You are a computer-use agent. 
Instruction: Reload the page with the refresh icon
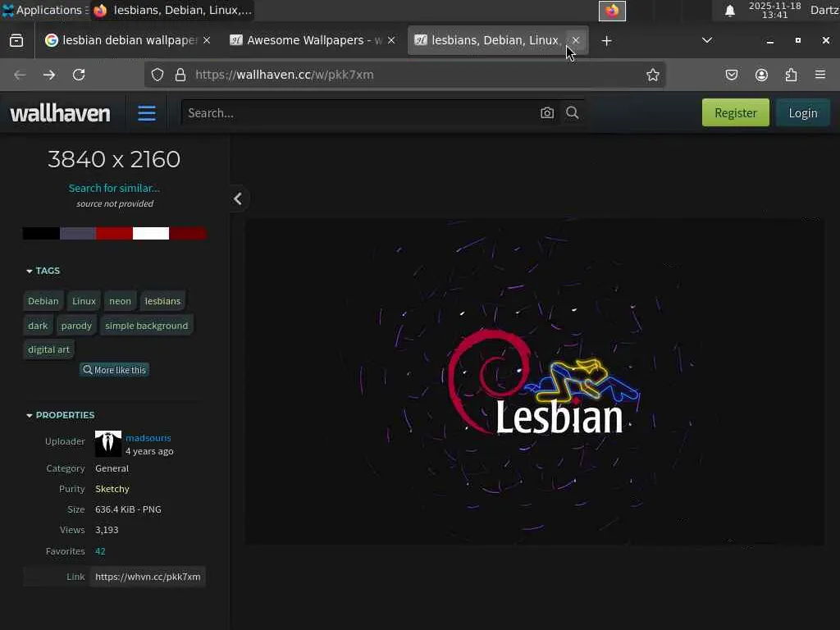pos(79,75)
